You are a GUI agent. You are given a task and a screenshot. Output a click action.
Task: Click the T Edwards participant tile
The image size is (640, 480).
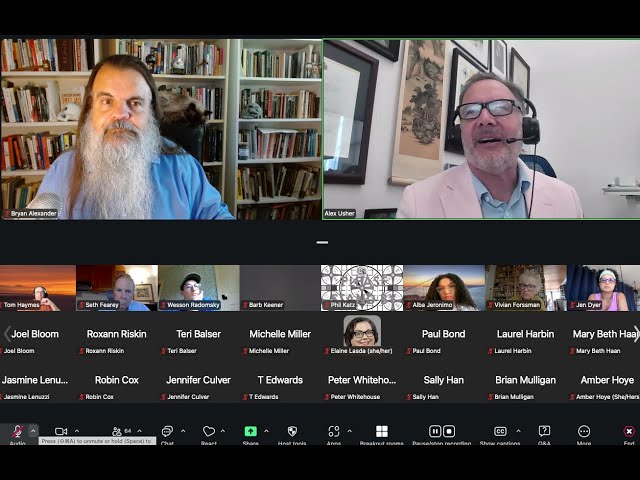pos(280,380)
